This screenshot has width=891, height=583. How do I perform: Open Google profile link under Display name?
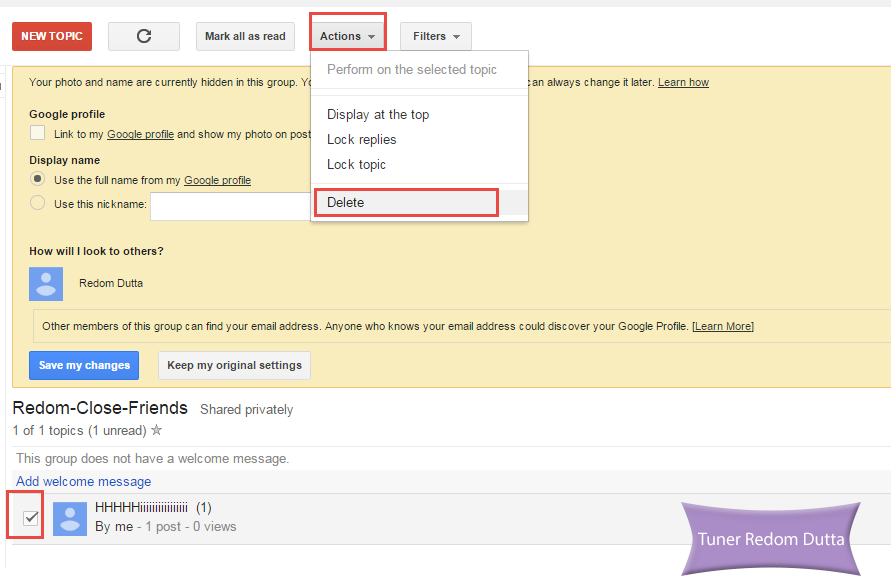click(x=218, y=180)
